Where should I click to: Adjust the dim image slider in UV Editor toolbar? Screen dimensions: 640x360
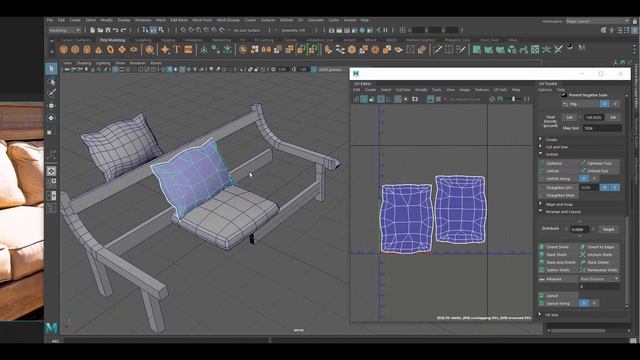coord(513,99)
